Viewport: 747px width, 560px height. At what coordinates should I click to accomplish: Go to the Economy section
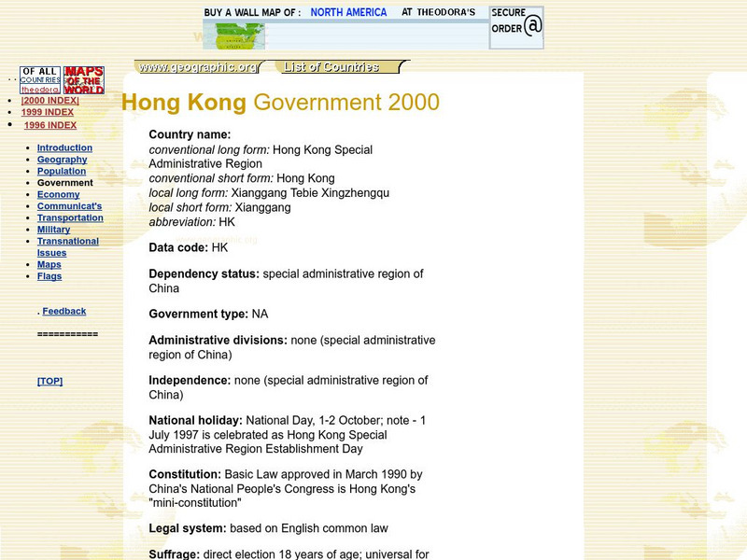58,194
